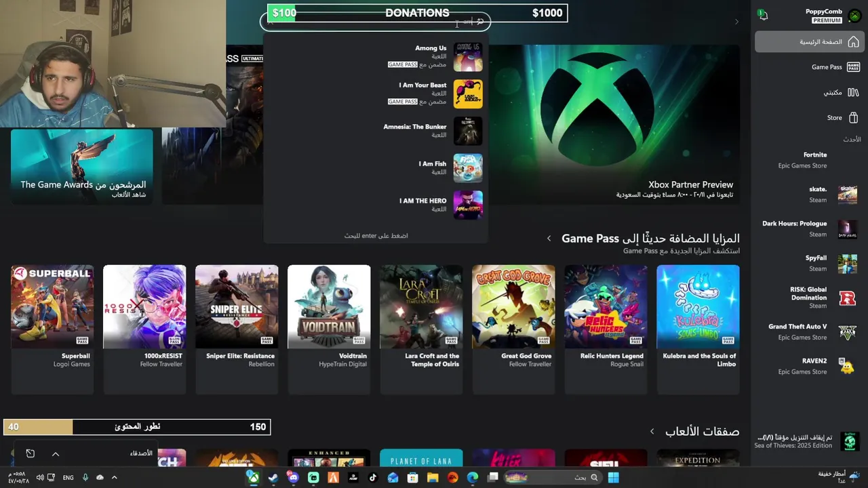The image size is (868, 488).
Task: Open the volume icon in the system tray
Action: click(x=39, y=478)
